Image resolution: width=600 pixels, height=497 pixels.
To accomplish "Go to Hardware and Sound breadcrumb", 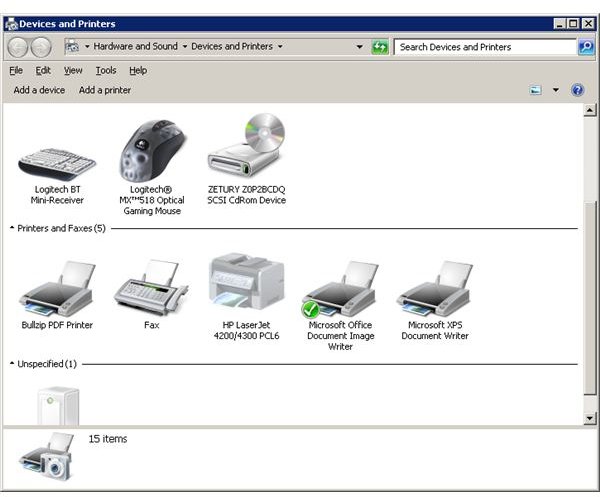I will tap(135, 47).
